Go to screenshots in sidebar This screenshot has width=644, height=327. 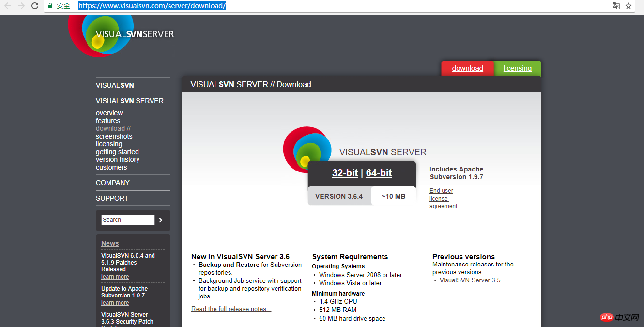pos(114,136)
